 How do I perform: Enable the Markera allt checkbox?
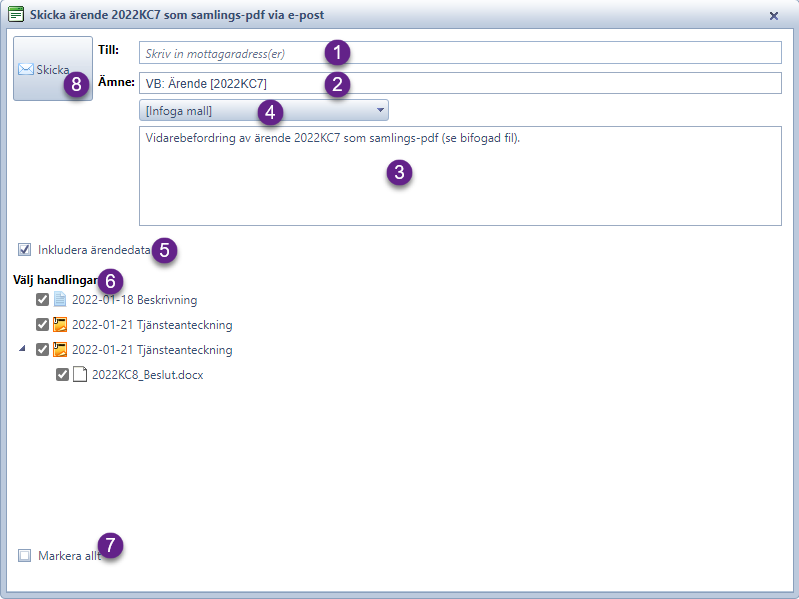24,555
